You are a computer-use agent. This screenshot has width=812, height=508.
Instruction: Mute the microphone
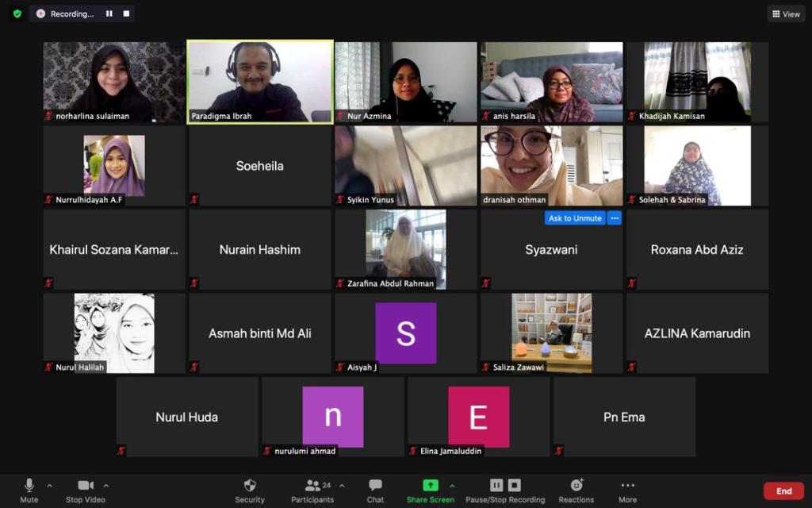click(29, 486)
